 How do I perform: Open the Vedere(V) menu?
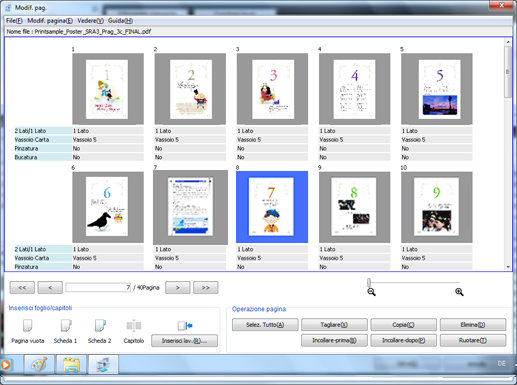tap(90, 21)
